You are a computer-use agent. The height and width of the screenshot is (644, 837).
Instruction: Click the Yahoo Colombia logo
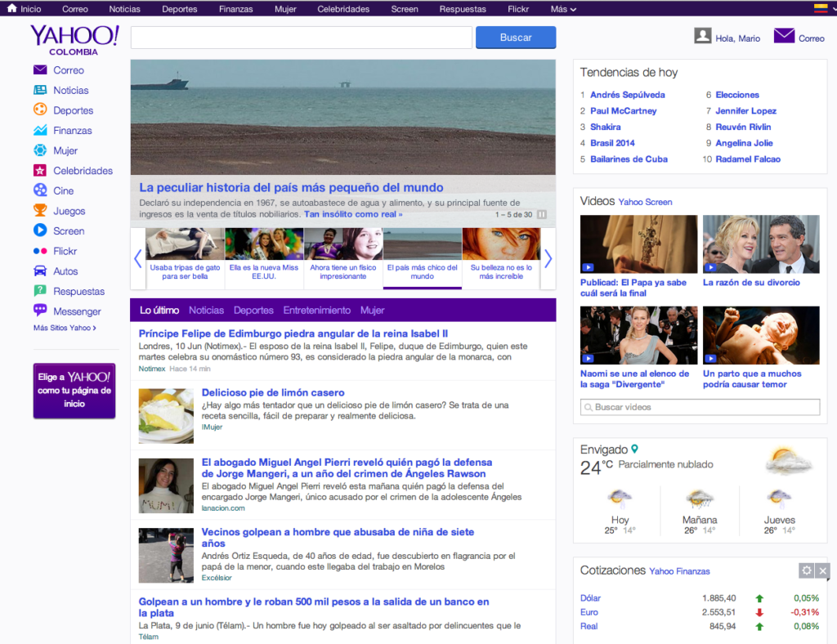point(74,40)
